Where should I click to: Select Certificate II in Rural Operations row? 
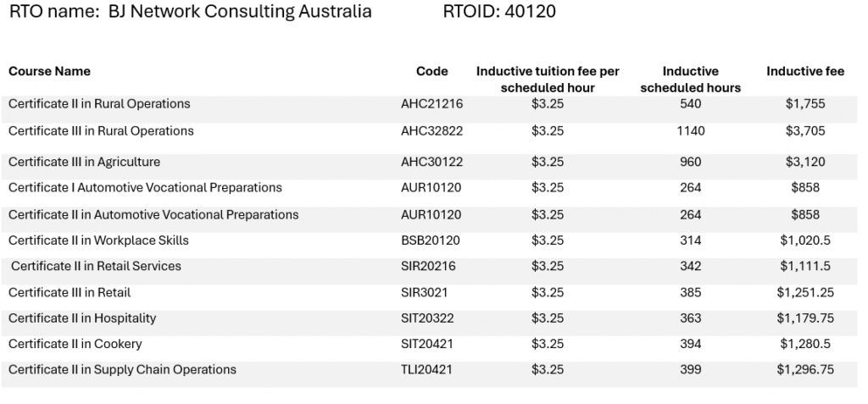click(430, 108)
